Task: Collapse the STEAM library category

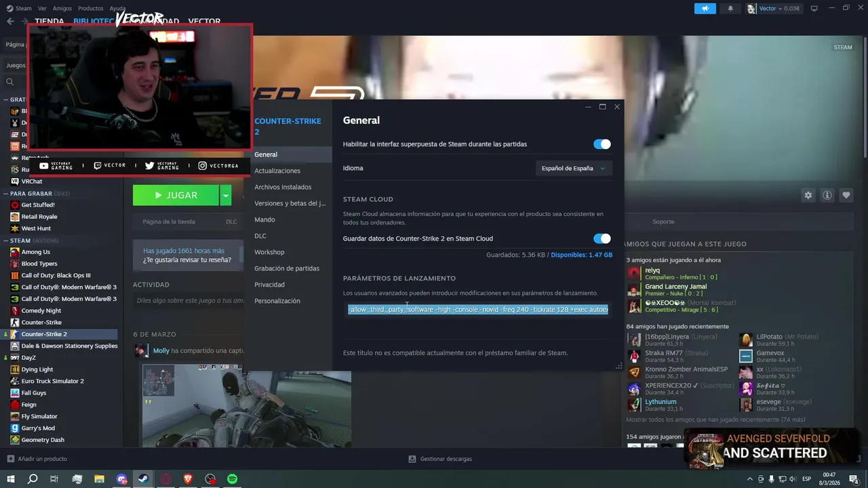Action: click(6, 241)
